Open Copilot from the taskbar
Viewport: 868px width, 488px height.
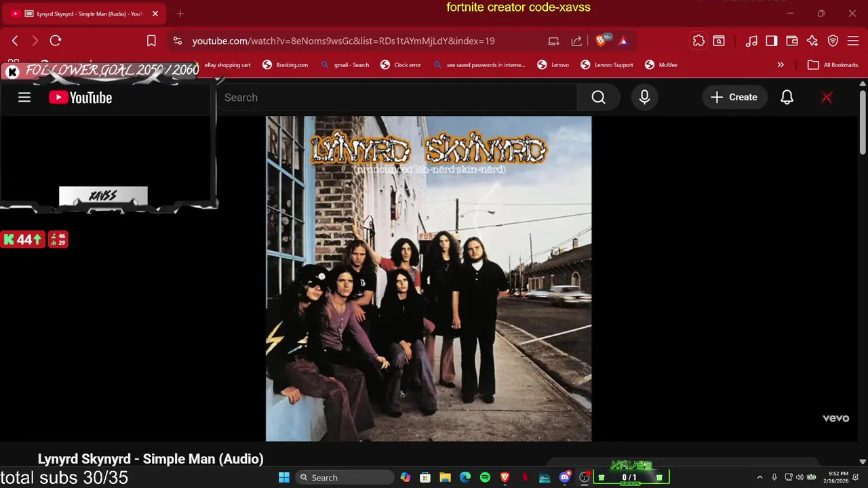(x=406, y=477)
